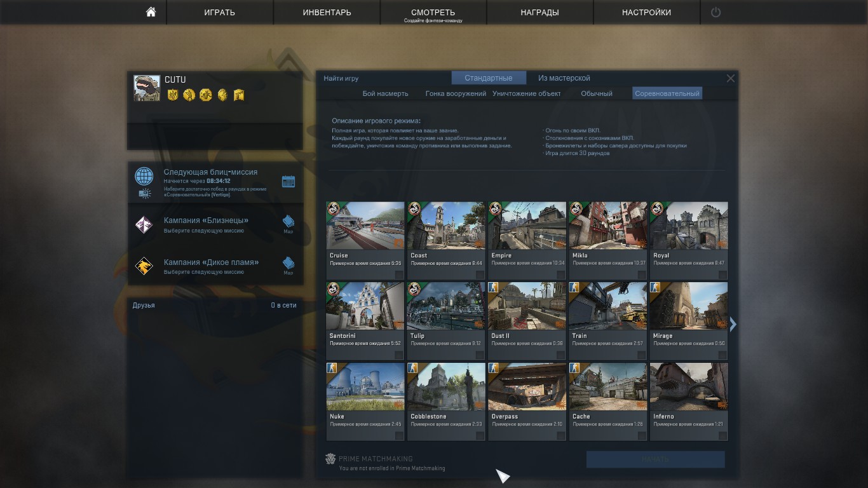This screenshot has height=488, width=868.
Task: Select the Inferno map checkbox
Action: pyautogui.click(x=722, y=436)
